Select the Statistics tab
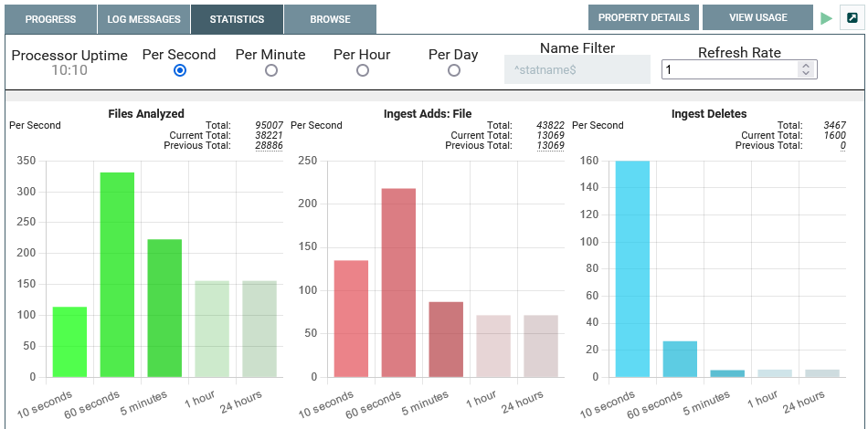This screenshot has height=429, width=868. coord(237,19)
